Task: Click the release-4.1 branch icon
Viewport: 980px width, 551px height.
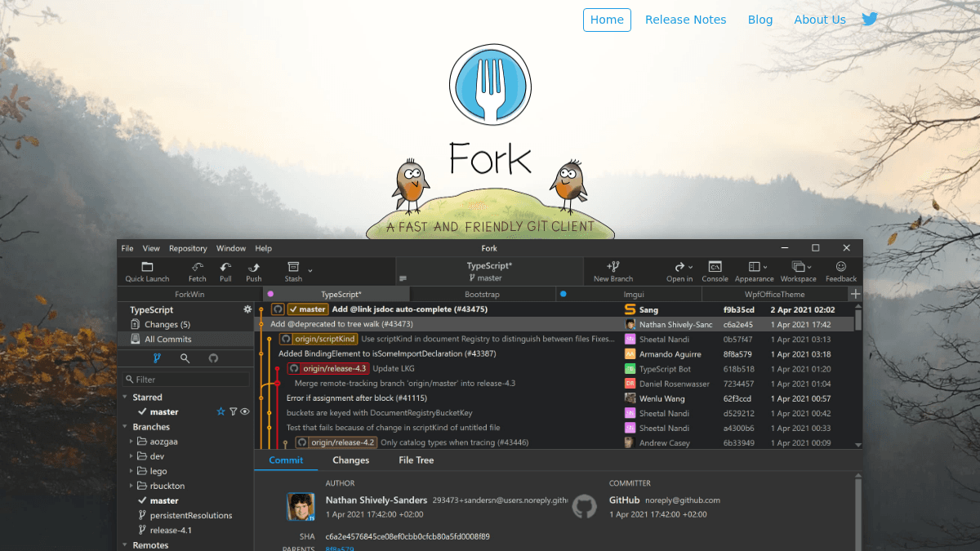Action: pyautogui.click(x=142, y=530)
